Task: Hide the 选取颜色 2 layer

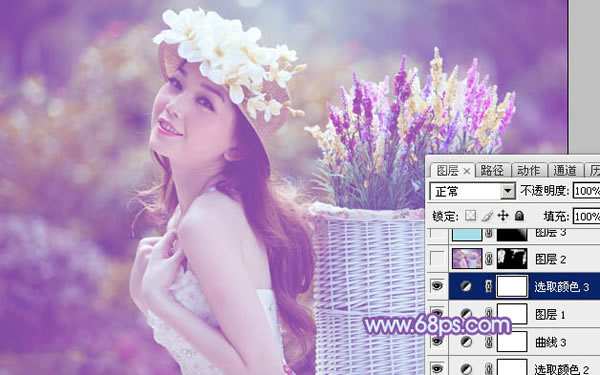Action: point(437,368)
